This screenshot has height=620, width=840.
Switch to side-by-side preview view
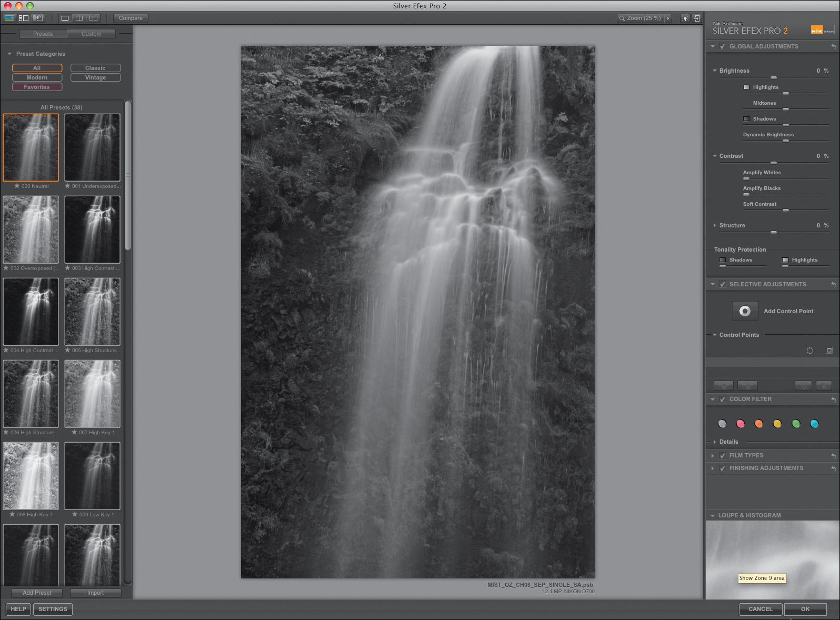coord(93,18)
